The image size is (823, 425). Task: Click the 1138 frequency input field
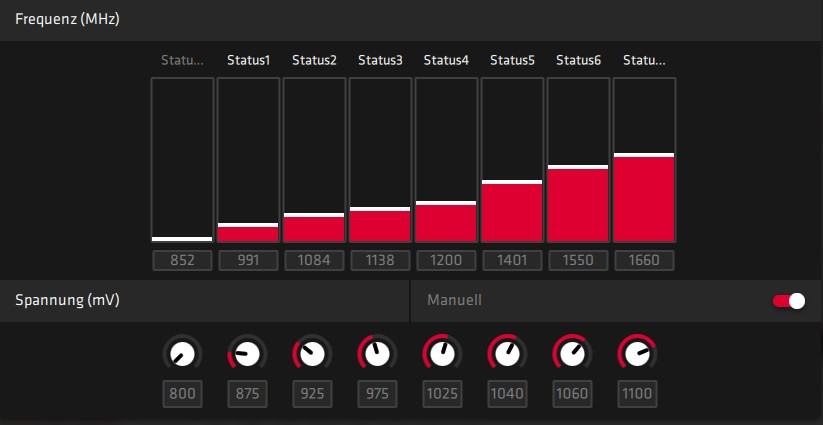381,260
